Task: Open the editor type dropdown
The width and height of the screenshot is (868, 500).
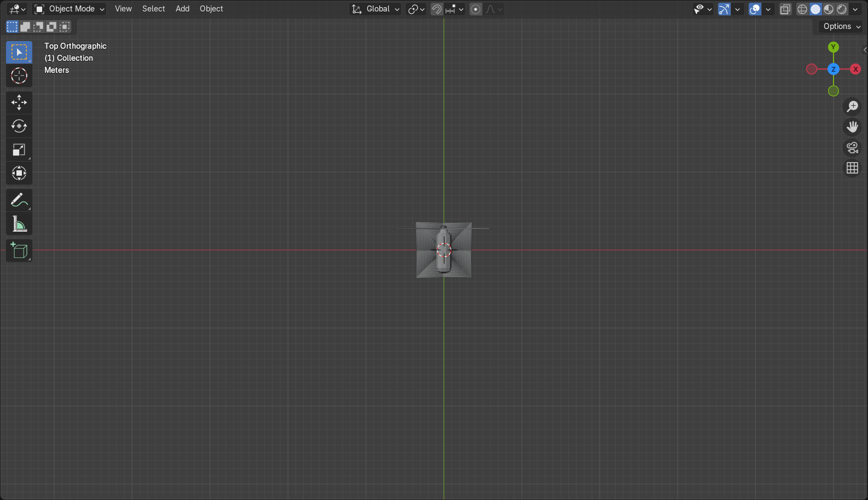Action: pyautogui.click(x=18, y=9)
